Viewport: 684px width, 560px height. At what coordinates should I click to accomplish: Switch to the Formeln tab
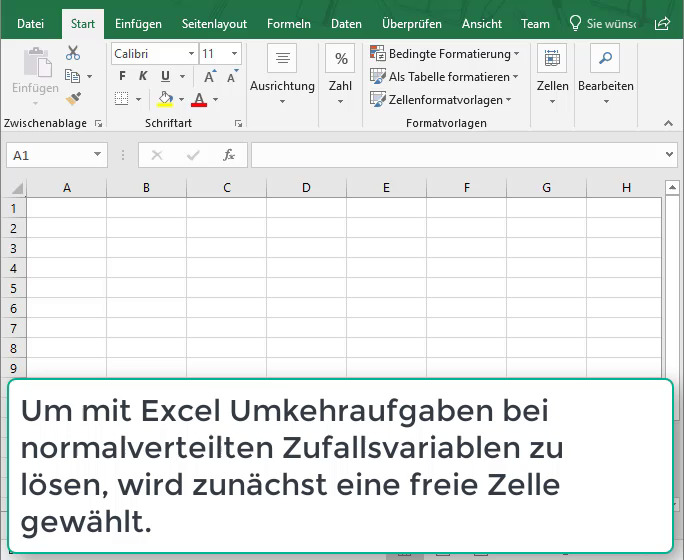pyautogui.click(x=289, y=24)
